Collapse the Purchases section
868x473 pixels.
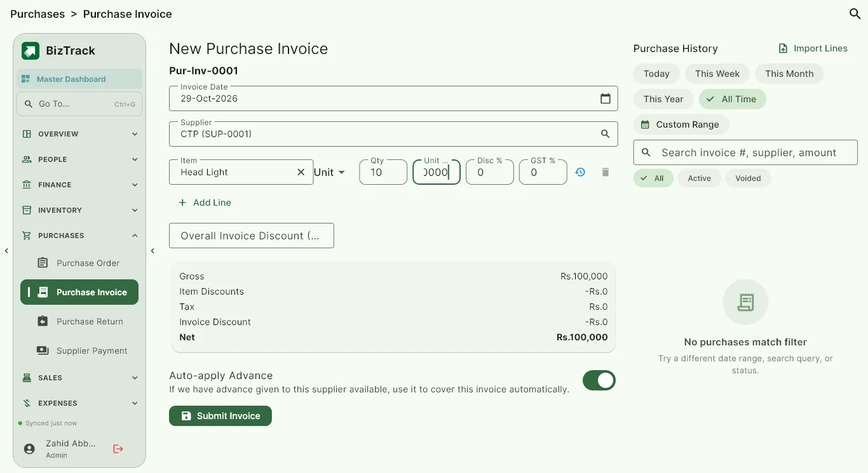pos(79,236)
